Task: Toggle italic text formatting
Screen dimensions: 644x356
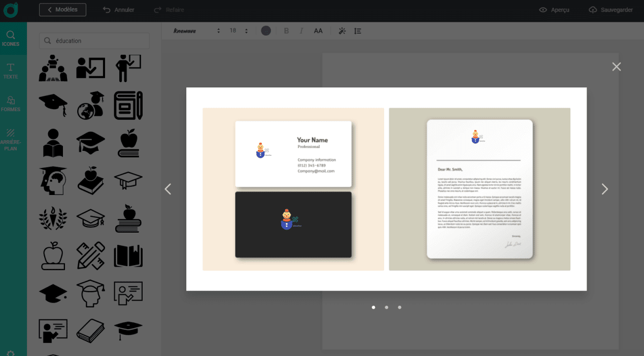Action: (301, 31)
